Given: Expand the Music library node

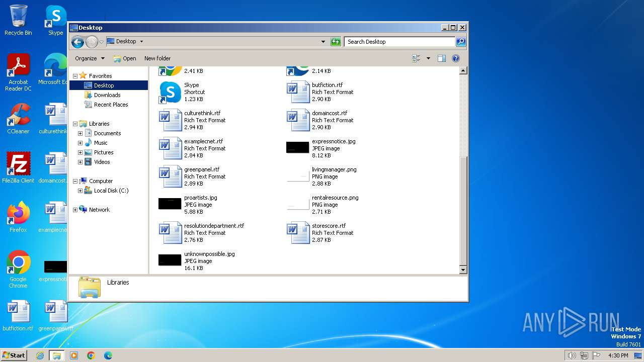Looking at the screenshot, I should pyautogui.click(x=80, y=143).
